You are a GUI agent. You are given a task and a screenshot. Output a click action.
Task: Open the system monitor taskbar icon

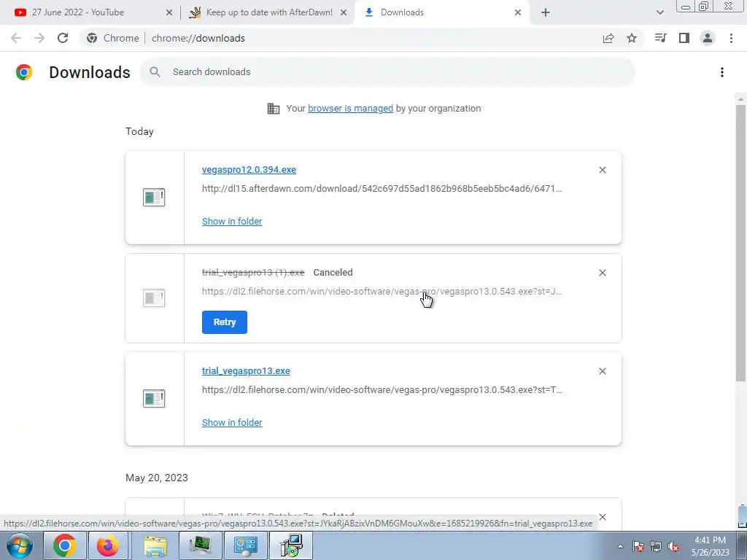tap(201, 545)
